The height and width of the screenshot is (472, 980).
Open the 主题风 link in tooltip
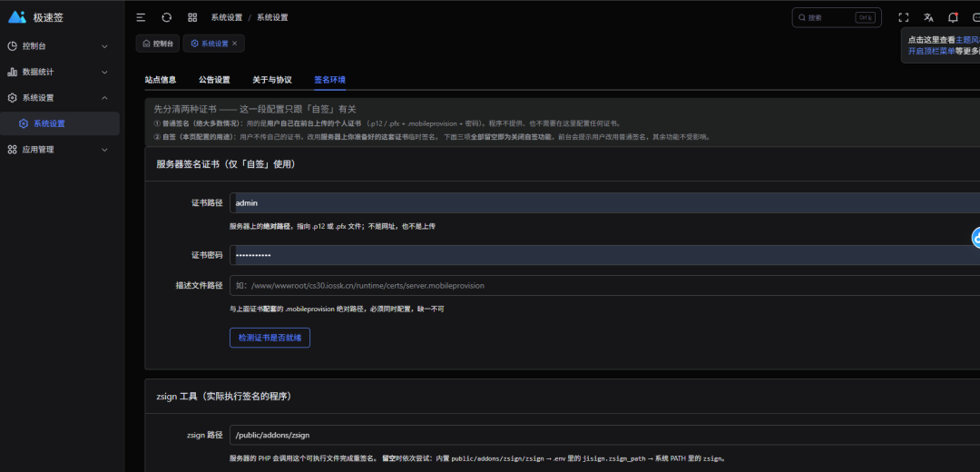click(x=967, y=39)
